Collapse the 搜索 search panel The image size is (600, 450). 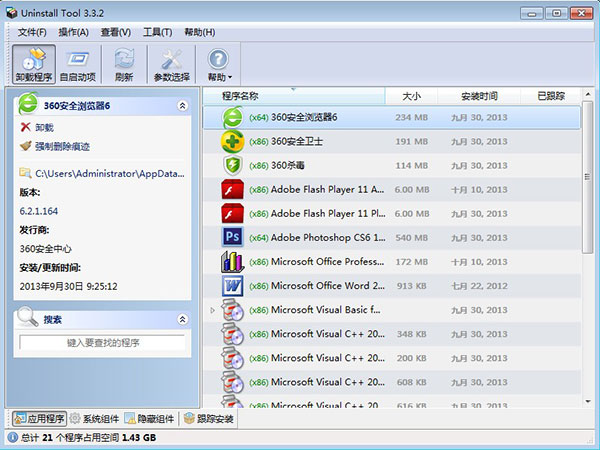point(183,319)
